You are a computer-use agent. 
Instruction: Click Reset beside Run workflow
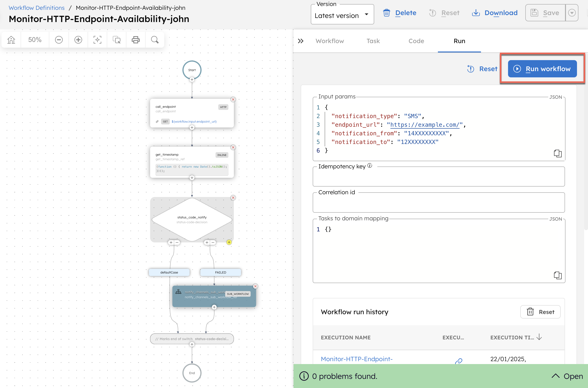[482, 69]
